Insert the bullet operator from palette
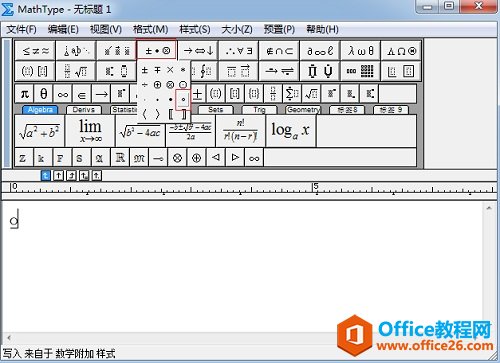The image size is (500, 363). (x=170, y=99)
